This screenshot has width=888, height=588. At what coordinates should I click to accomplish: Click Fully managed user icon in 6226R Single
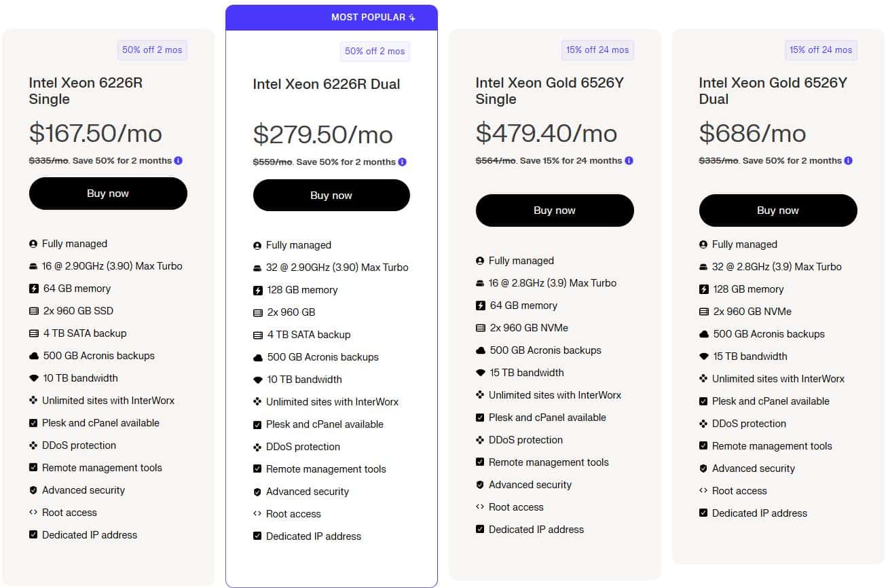tap(33, 244)
